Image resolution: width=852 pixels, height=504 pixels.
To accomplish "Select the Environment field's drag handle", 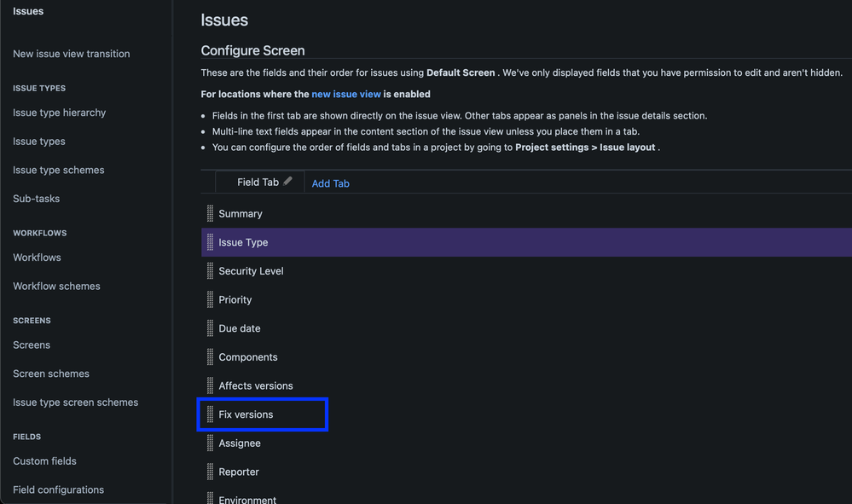I will [210, 500].
